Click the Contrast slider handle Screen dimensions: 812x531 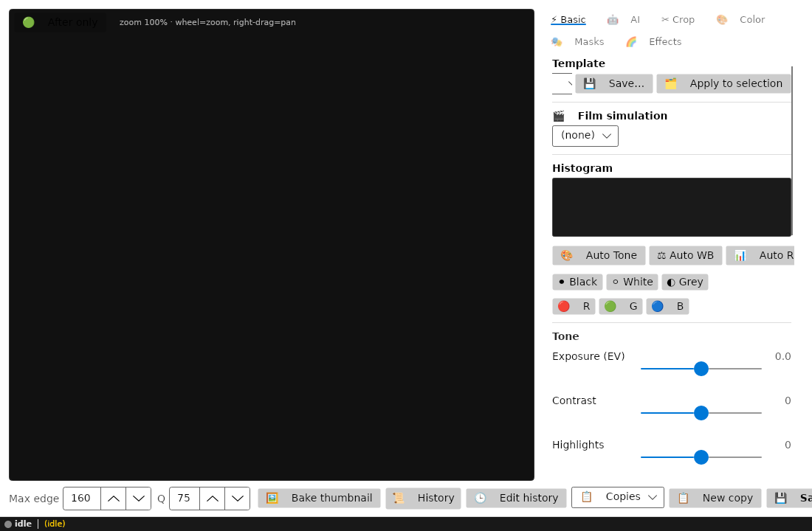click(x=701, y=413)
